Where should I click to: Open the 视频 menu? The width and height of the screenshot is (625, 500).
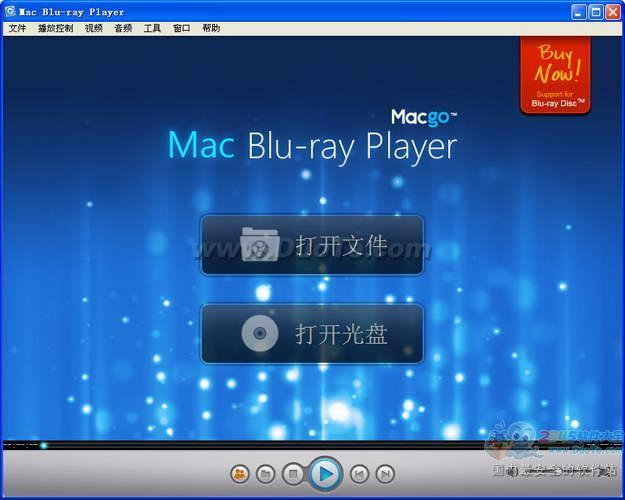coord(94,28)
